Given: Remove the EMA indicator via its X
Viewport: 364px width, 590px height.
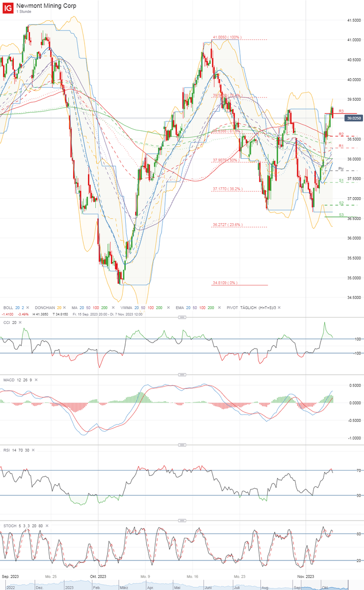Looking at the screenshot, I should click(x=219, y=307).
